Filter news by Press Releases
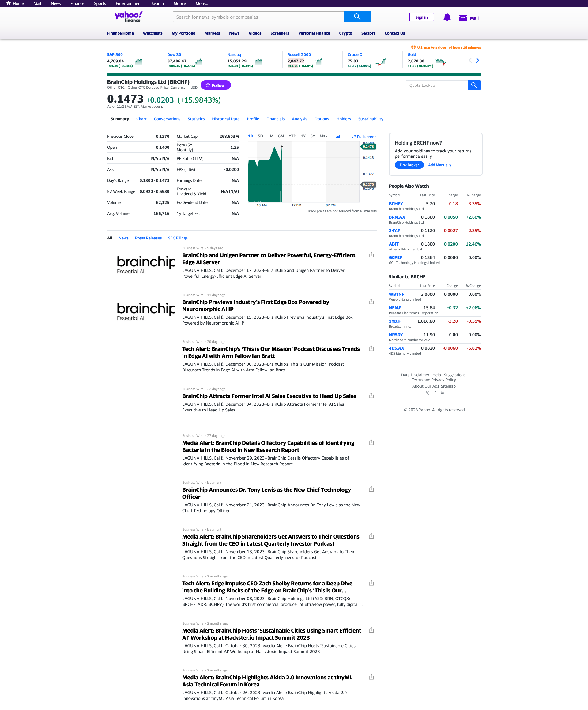The width and height of the screenshot is (588, 710). tap(148, 238)
